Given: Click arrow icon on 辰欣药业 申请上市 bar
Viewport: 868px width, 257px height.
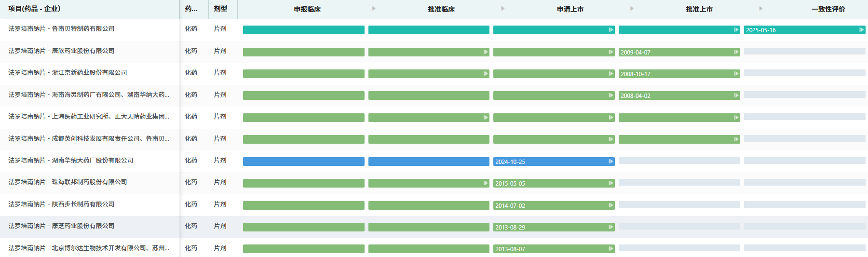Looking at the screenshot, I should [610, 52].
